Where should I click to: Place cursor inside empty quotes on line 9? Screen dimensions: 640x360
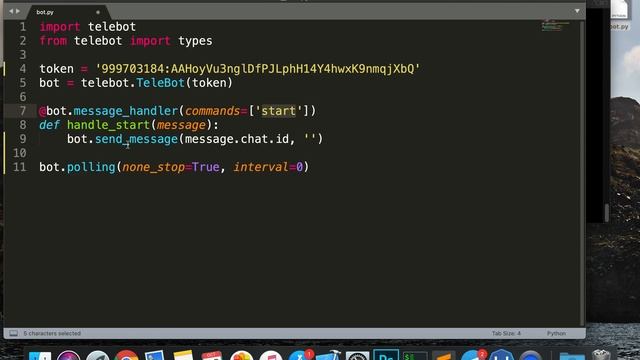(310, 139)
